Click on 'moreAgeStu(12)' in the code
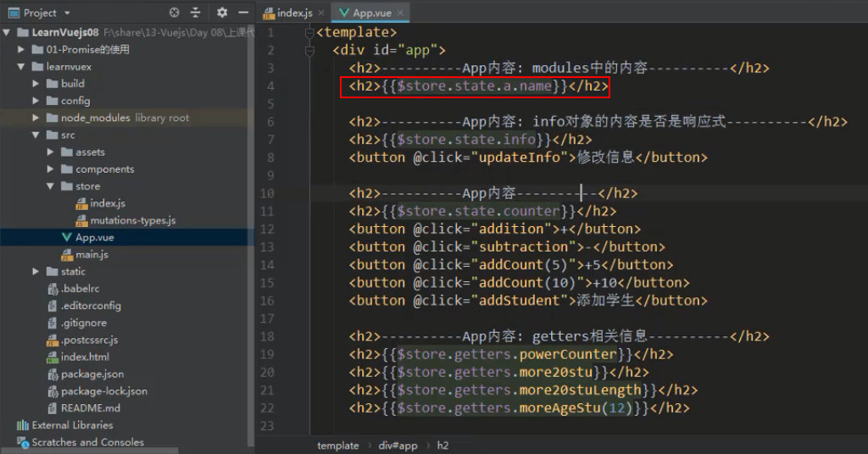This screenshot has height=454, width=868. pos(576,408)
